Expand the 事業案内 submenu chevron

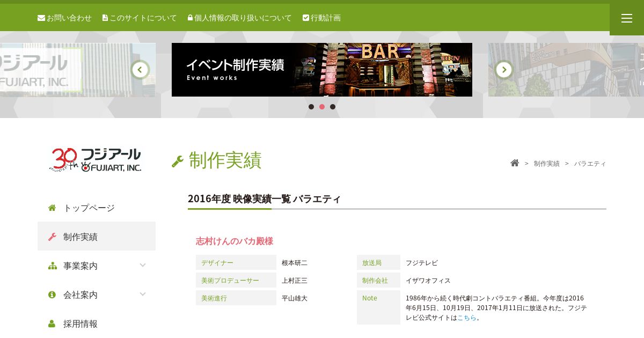[x=143, y=265]
